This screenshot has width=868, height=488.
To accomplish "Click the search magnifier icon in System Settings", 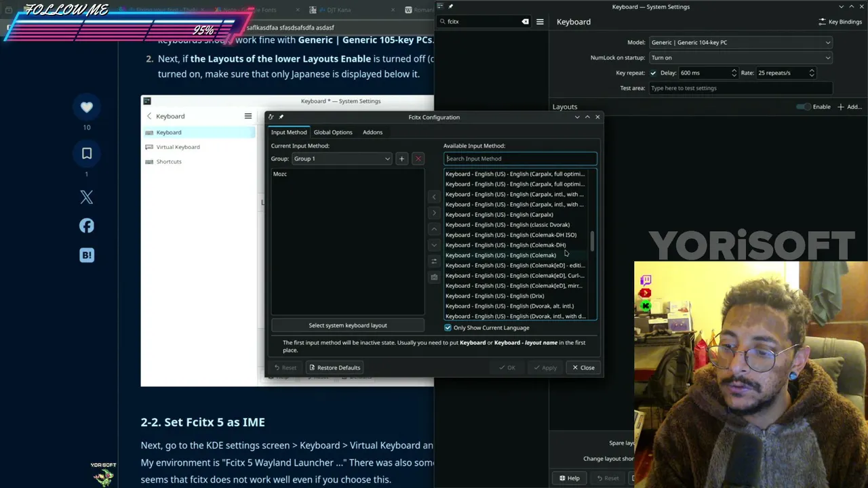I will point(443,22).
